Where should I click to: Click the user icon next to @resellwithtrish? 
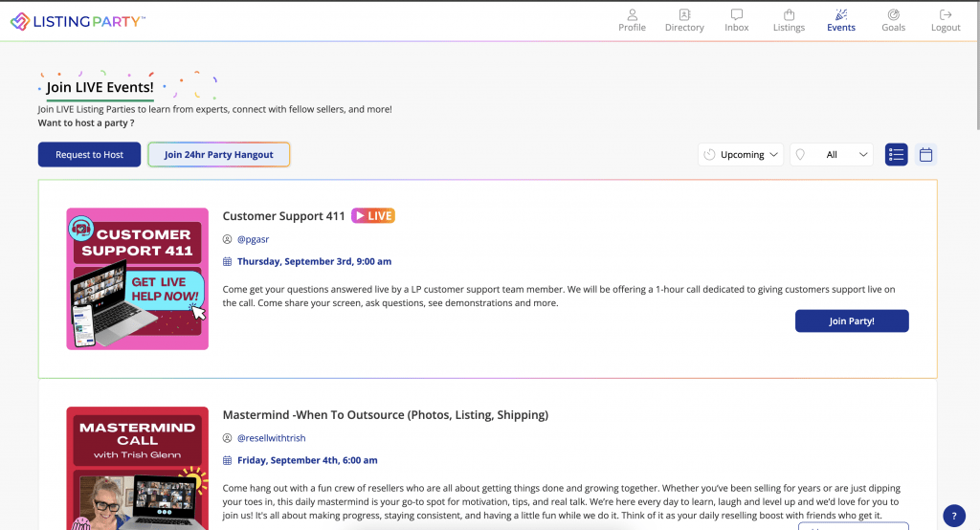click(227, 437)
